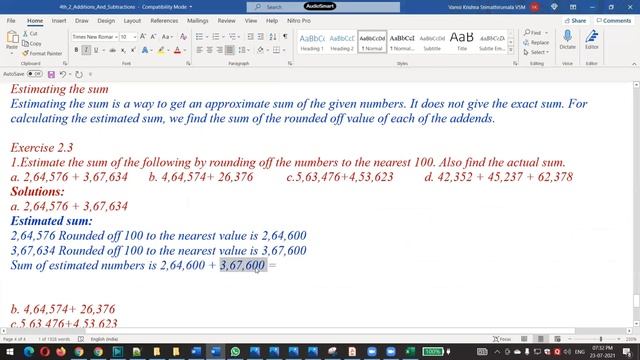Viewport: 640px width, 360px height.
Task: Clear all formatting
Action: tap(183, 37)
